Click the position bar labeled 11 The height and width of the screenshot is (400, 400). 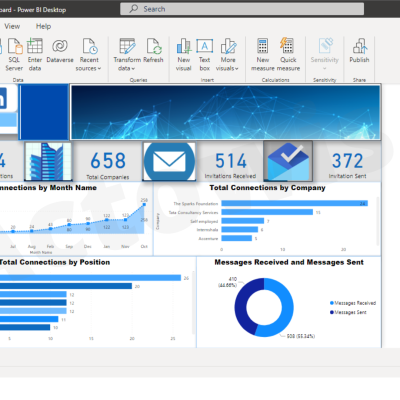(x=29, y=319)
